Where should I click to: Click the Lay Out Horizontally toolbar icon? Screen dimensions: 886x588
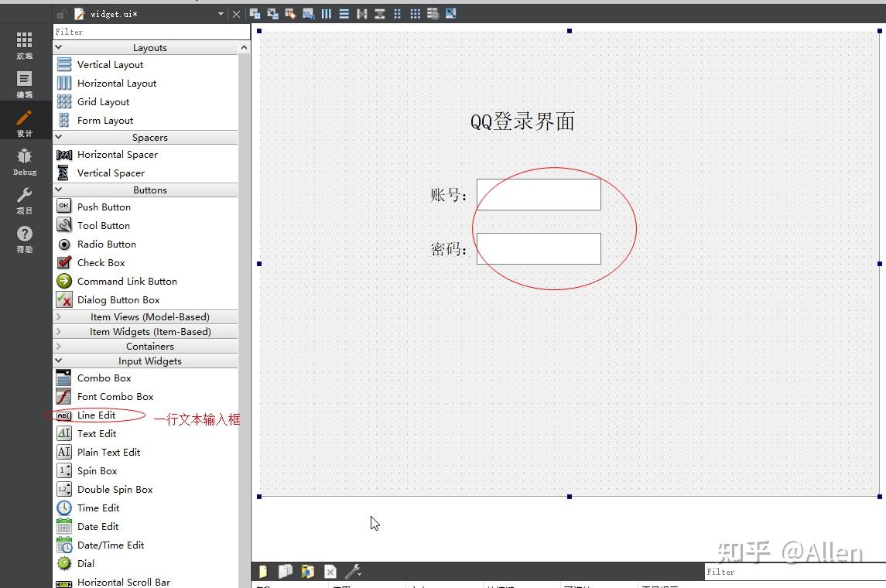pyautogui.click(x=326, y=13)
